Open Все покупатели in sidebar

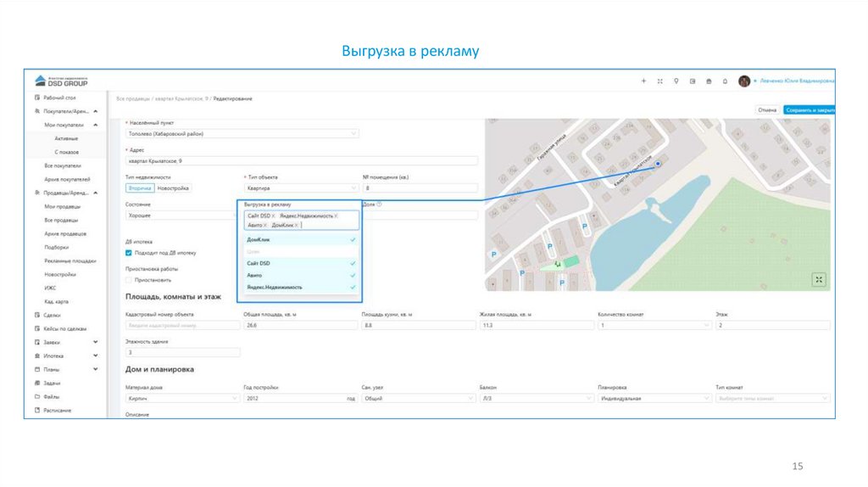(63, 165)
